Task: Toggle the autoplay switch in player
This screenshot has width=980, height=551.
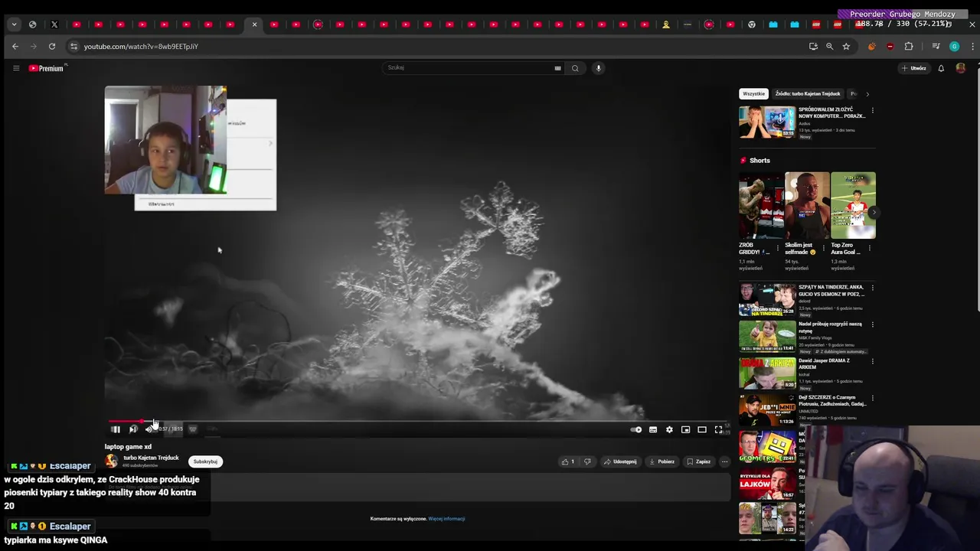Action: [x=635, y=429]
